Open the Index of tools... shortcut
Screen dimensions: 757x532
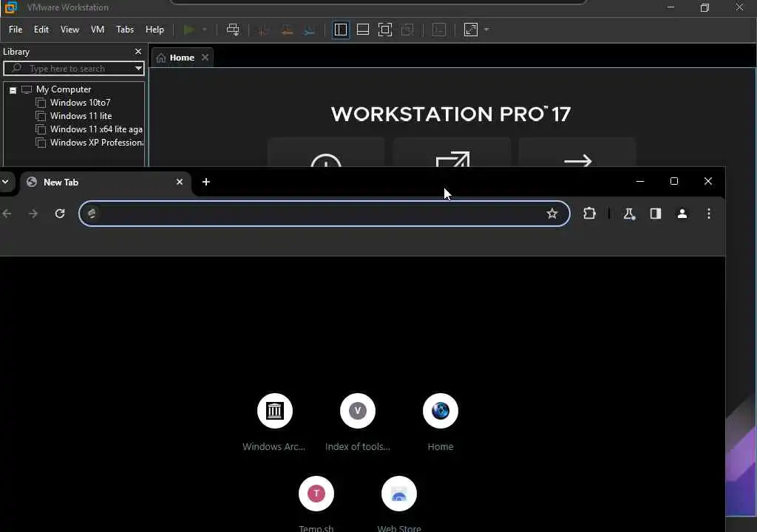click(x=357, y=423)
